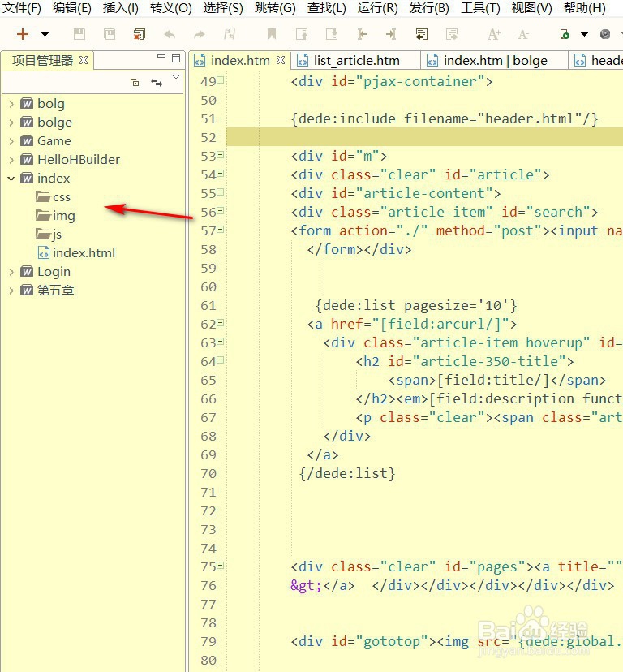
Task: Increase editor font size with A+
Action: click(x=494, y=34)
